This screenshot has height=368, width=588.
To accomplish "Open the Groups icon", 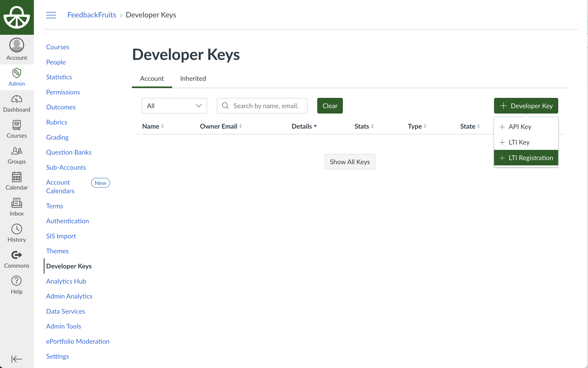I will pos(17,151).
